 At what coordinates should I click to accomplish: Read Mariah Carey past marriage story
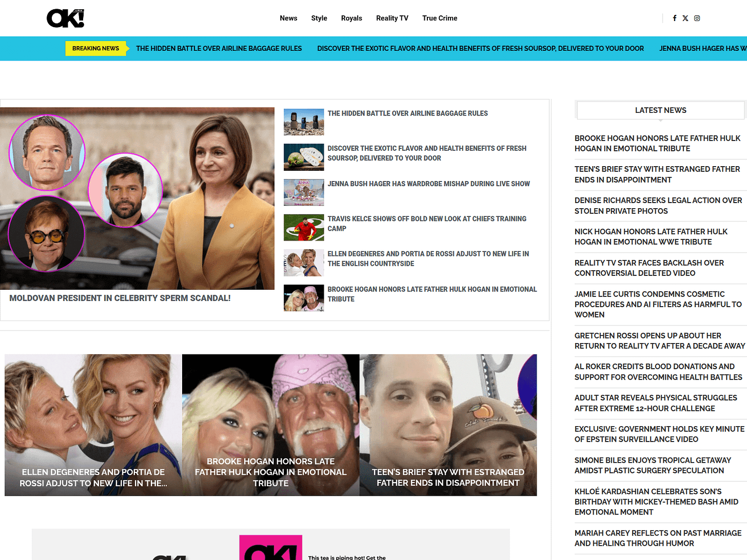tap(658, 538)
